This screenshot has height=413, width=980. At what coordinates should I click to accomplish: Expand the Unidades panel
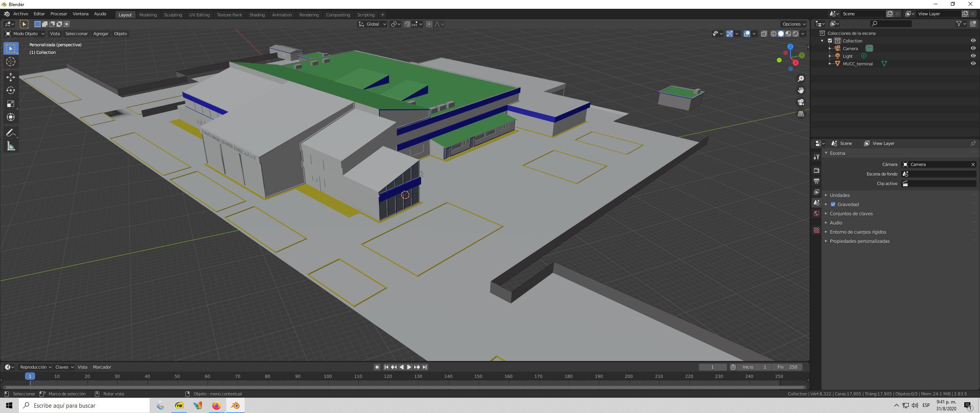coord(840,195)
